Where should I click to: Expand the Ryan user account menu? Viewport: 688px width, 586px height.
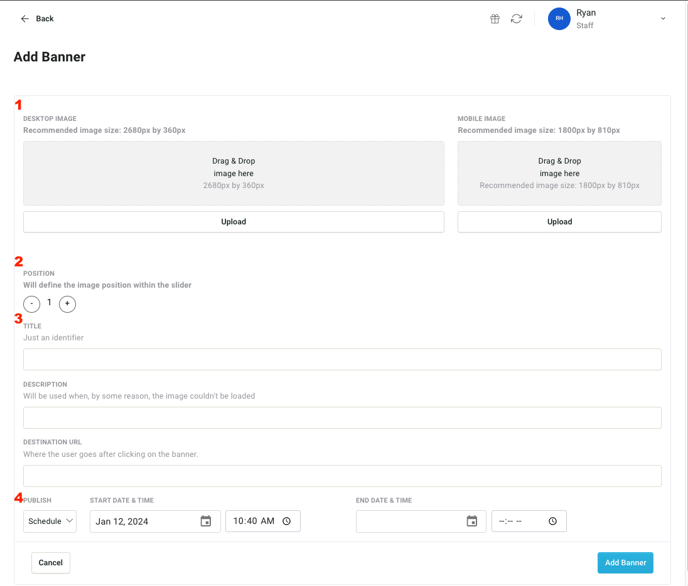click(x=662, y=19)
